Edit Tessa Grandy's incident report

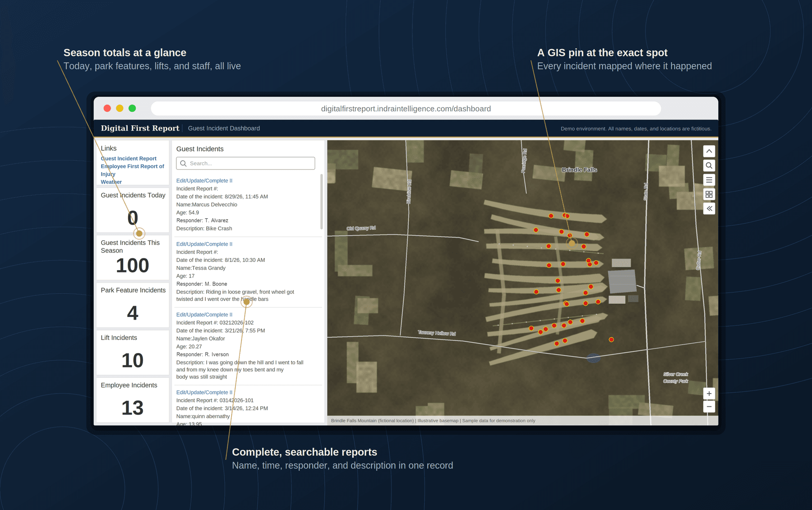click(204, 244)
